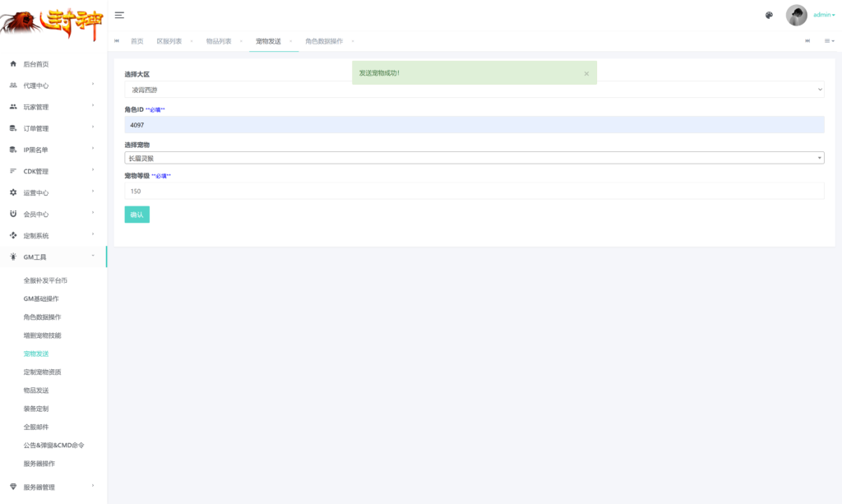842x504 pixels.
Task: Close the 物品列表 tab
Action: point(241,41)
